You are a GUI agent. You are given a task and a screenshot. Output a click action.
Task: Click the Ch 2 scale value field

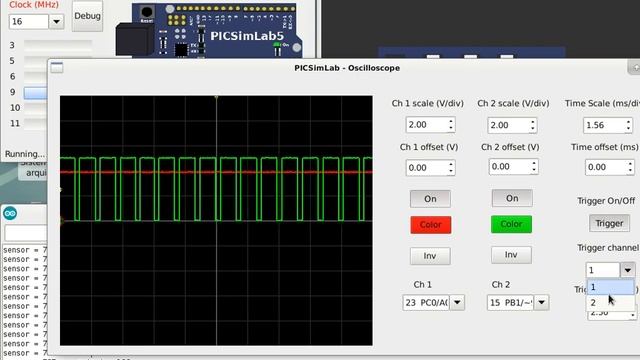coord(508,125)
